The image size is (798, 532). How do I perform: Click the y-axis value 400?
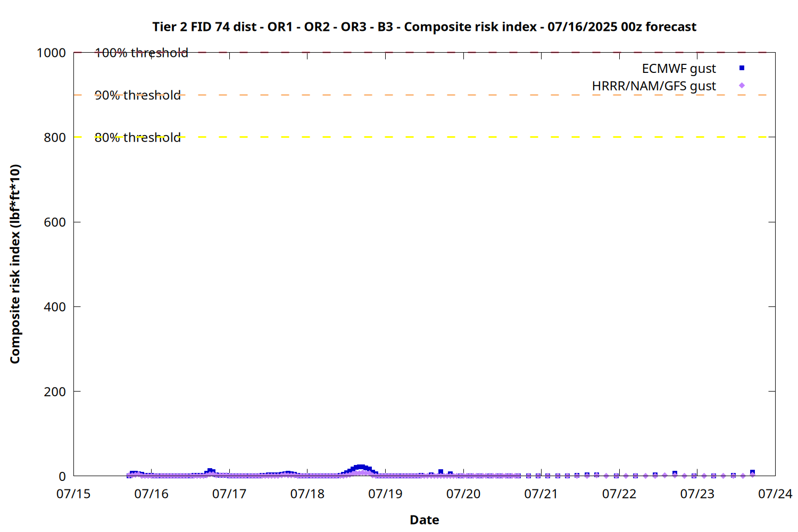tap(55, 307)
